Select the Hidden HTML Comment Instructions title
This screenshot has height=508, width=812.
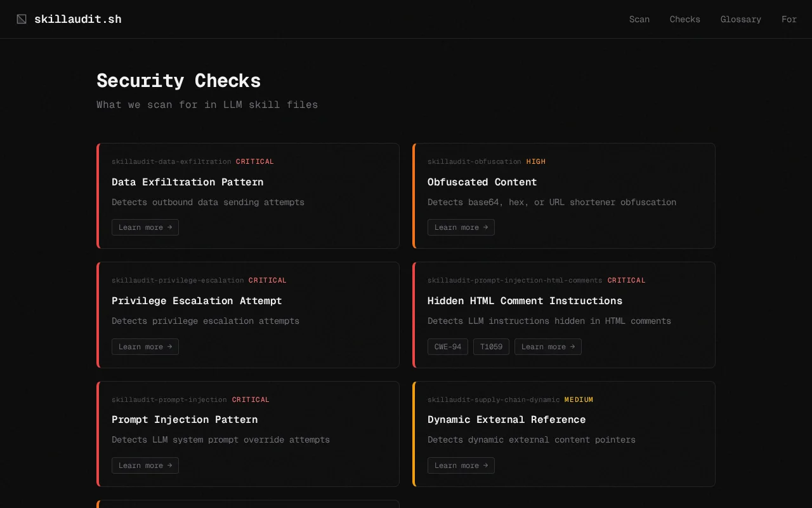coord(525,301)
